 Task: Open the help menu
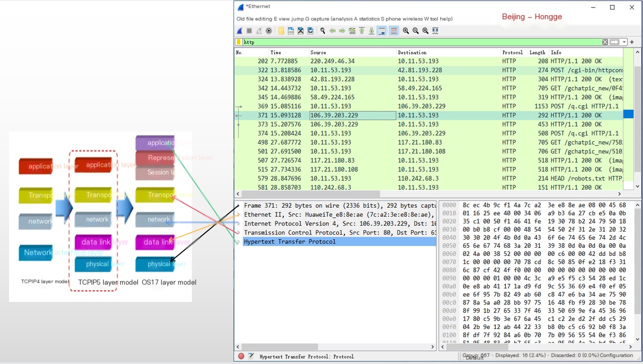[445, 19]
